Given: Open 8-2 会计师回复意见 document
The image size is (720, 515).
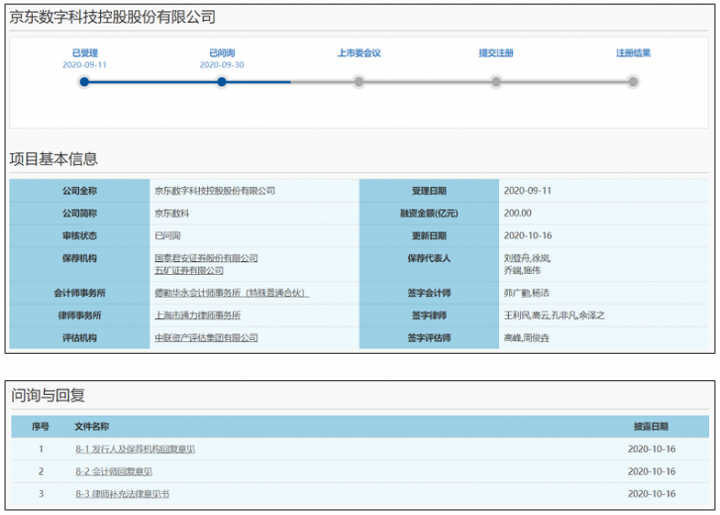Looking at the screenshot, I should tap(113, 471).
